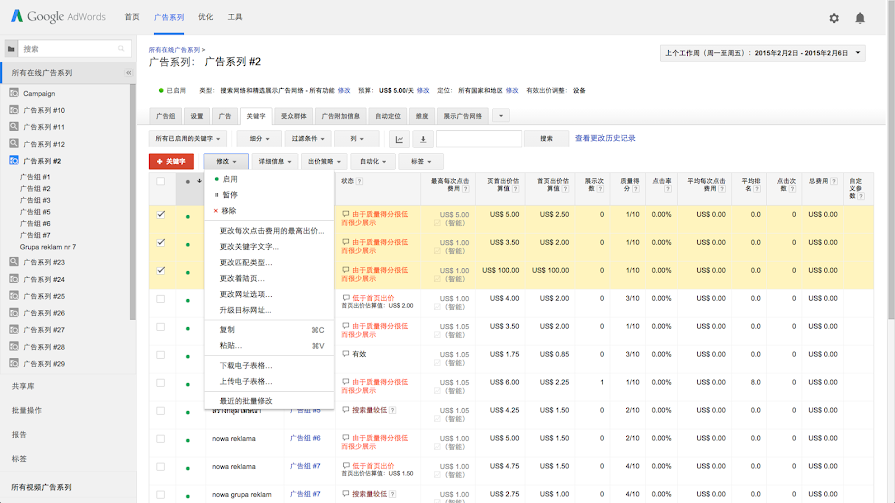Click the chart graph toggle icon
Image resolution: width=895 pixels, height=503 pixels.
[x=399, y=139]
